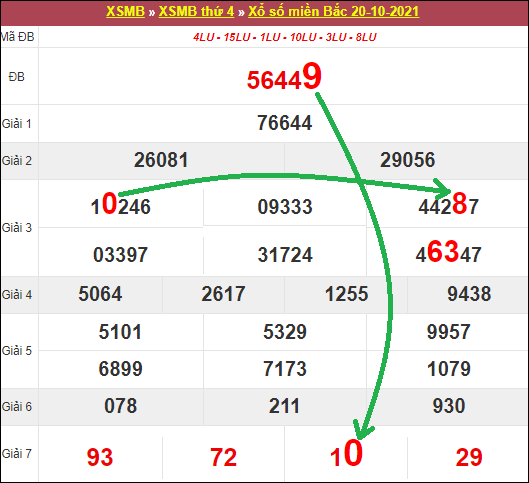Click Giải 7 number 29
This screenshot has width=529, height=483.
469,457
